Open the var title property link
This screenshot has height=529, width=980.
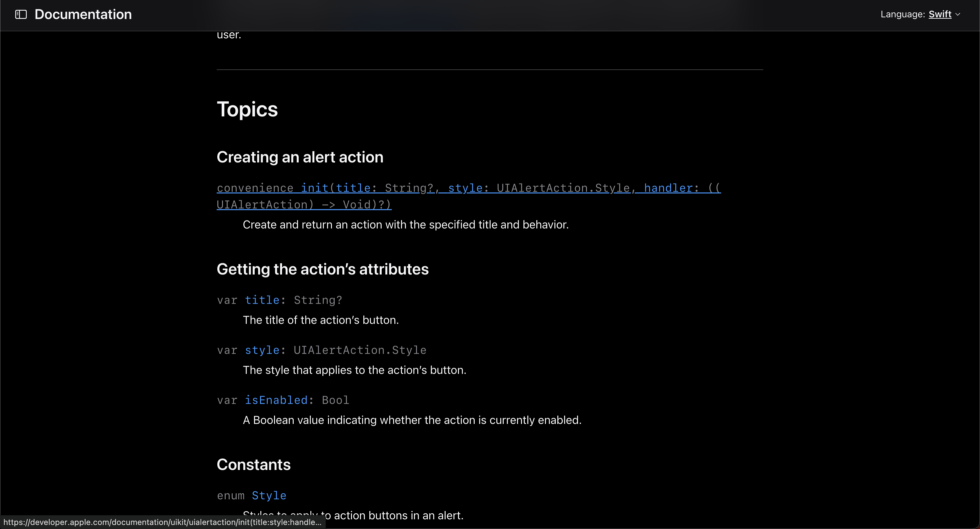262,300
